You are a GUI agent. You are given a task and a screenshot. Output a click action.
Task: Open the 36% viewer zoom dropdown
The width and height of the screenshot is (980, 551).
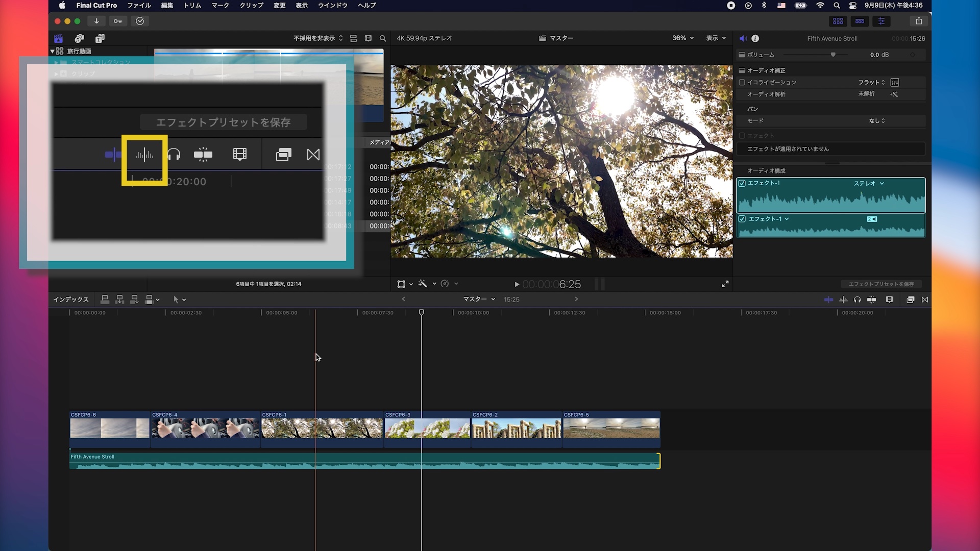click(683, 38)
